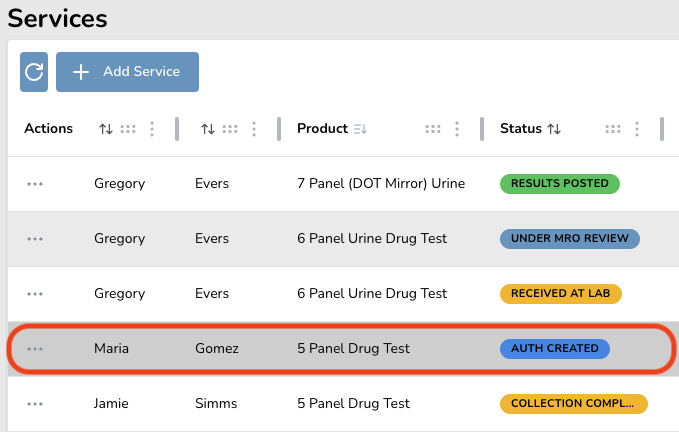The width and height of the screenshot is (679, 432).
Task: Sort by the first name column
Action: (106, 129)
